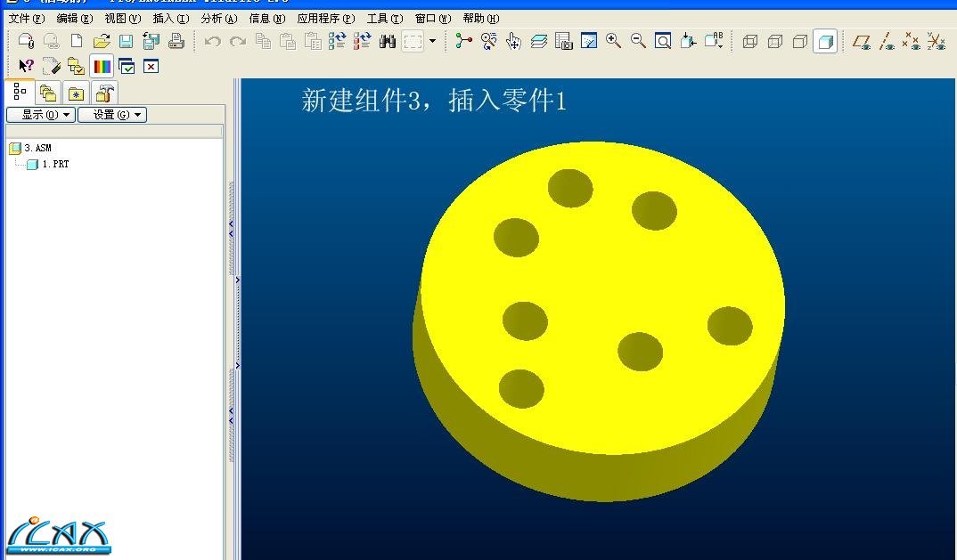
Task: Select 3.ASM in the model tree
Action: pyautogui.click(x=31, y=148)
